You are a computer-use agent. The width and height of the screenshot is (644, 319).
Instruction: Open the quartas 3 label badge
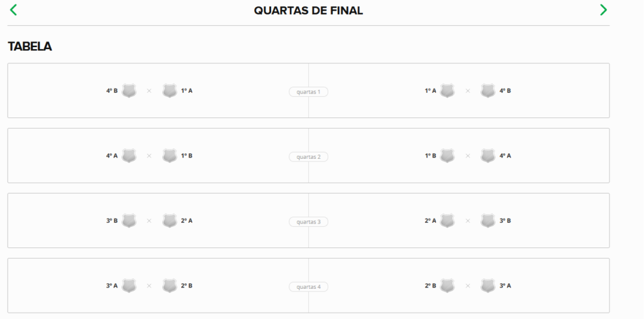click(x=308, y=222)
